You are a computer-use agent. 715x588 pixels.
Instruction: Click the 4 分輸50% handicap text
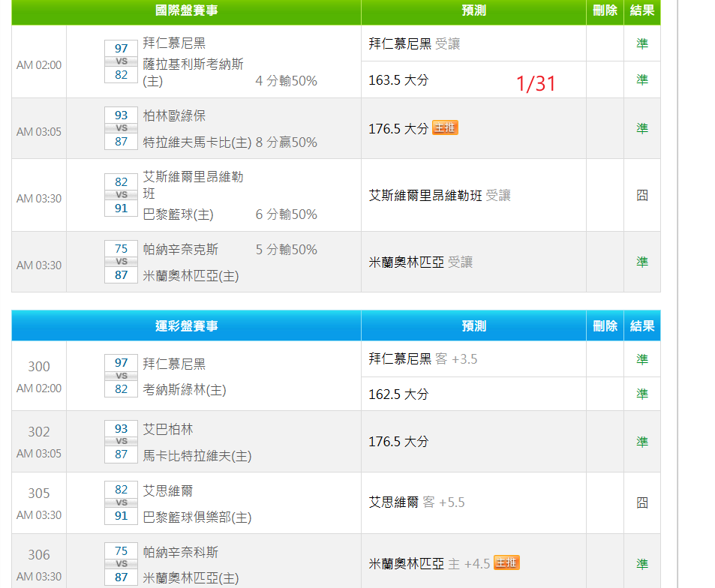coord(286,81)
